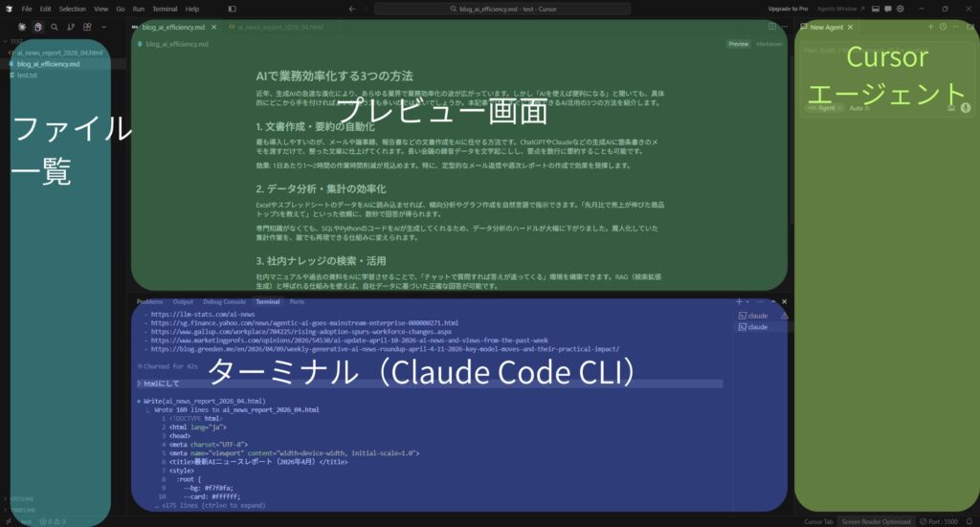The height and width of the screenshot is (527, 980).
Task: Collapse the TEST folder in Explorer
Action: (x=12, y=42)
